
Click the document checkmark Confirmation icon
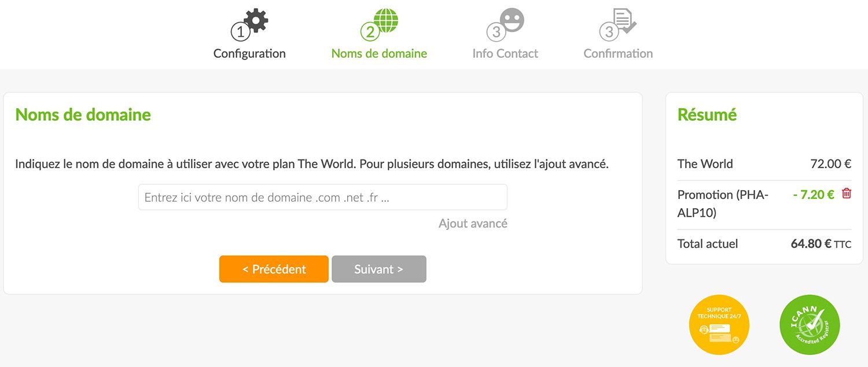[624, 20]
